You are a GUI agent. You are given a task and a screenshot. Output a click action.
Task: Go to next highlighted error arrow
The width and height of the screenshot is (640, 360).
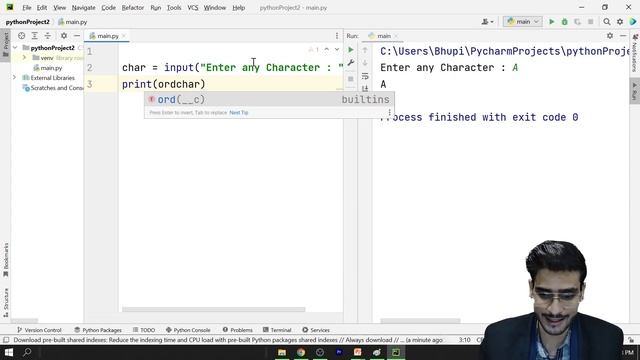click(337, 50)
